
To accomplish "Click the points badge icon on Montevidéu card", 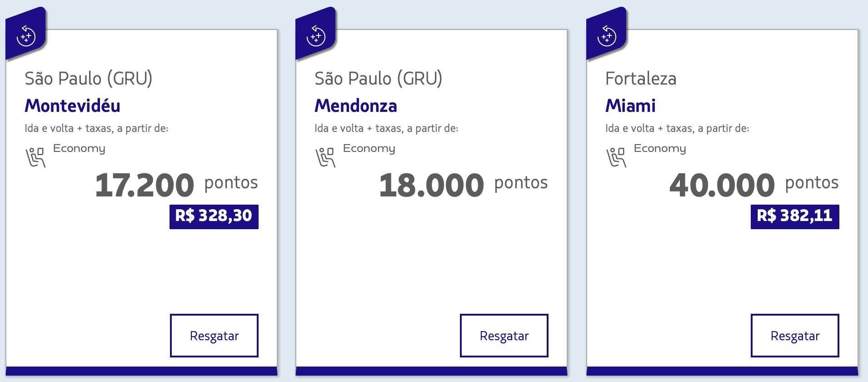I will (x=26, y=35).
